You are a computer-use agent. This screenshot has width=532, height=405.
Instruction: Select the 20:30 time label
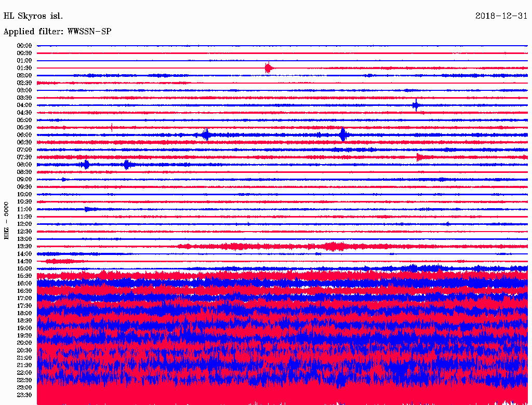click(x=24, y=350)
